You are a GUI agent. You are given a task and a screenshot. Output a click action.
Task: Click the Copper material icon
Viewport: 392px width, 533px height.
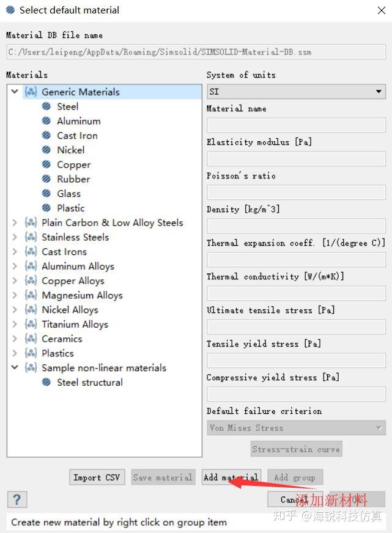[46, 164]
